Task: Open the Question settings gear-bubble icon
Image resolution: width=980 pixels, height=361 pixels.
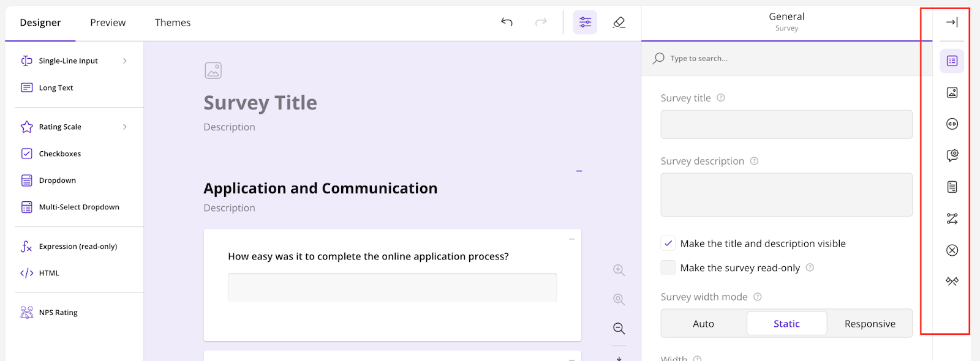Action: 952,155
